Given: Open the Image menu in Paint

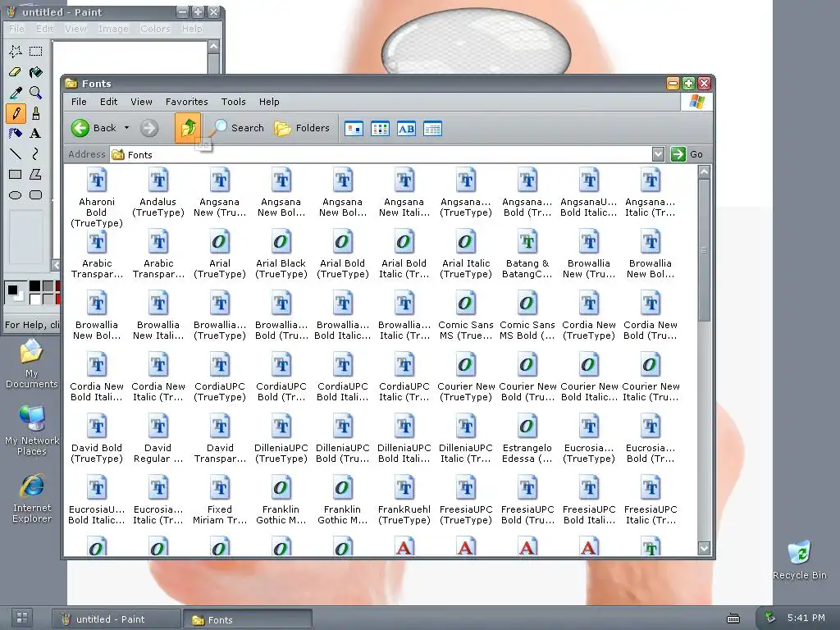Looking at the screenshot, I should pyautogui.click(x=113, y=29).
